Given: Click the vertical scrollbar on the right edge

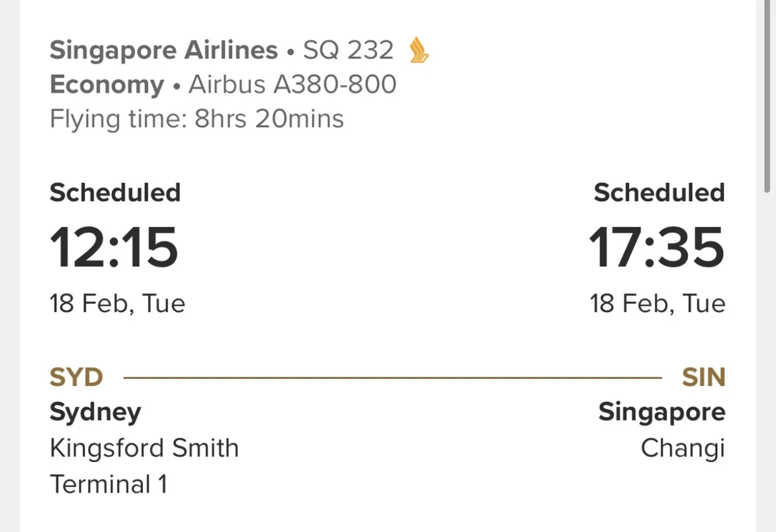Looking at the screenshot, I should point(766,97).
